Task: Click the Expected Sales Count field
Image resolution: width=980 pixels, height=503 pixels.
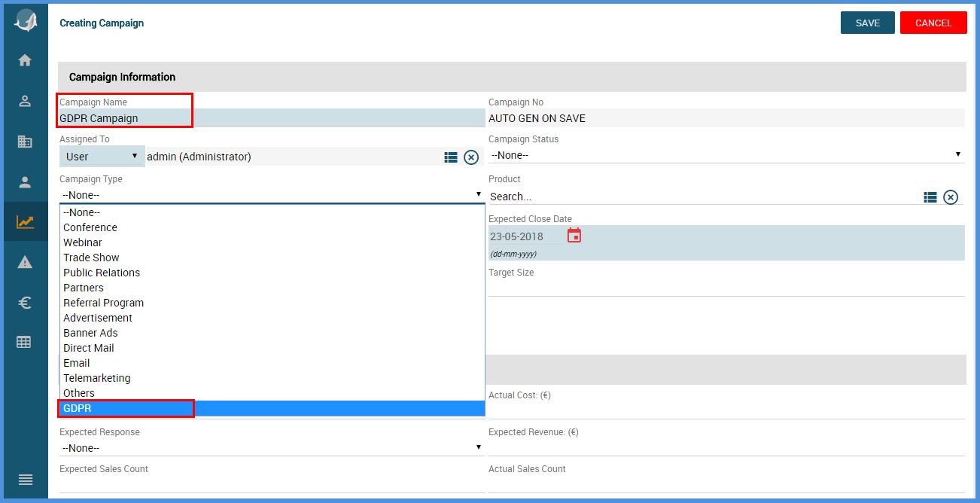Action: [272, 484]
